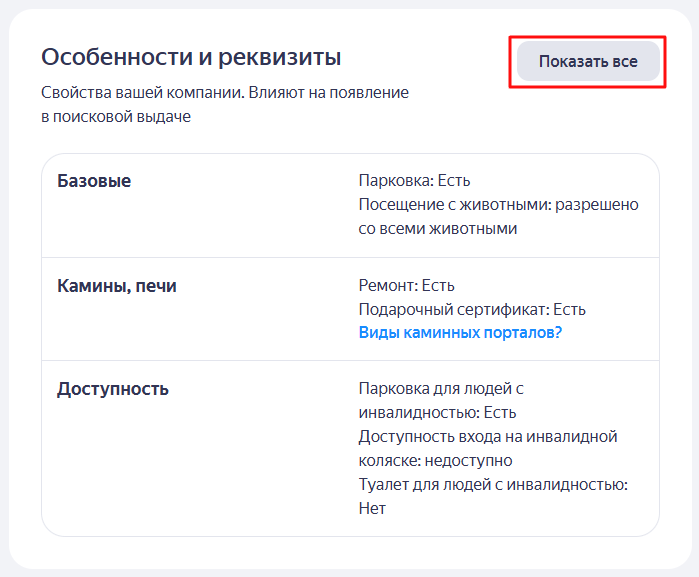Select the 'Камины, печи' category label
Screen dimensions: 699x577
116,286
